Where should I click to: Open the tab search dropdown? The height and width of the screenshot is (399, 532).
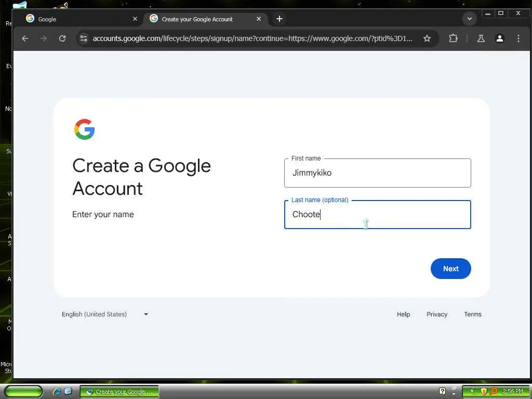pyautogui.click(x=470, y=19)
